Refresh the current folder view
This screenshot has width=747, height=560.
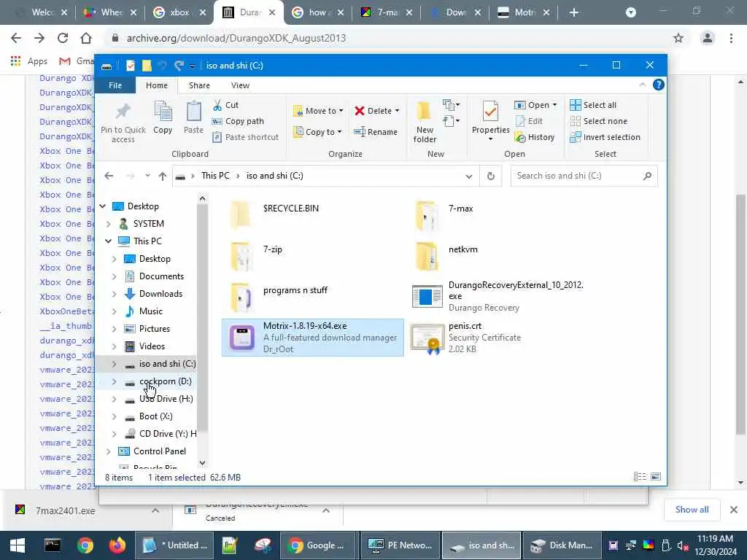[x=491, y=176]
